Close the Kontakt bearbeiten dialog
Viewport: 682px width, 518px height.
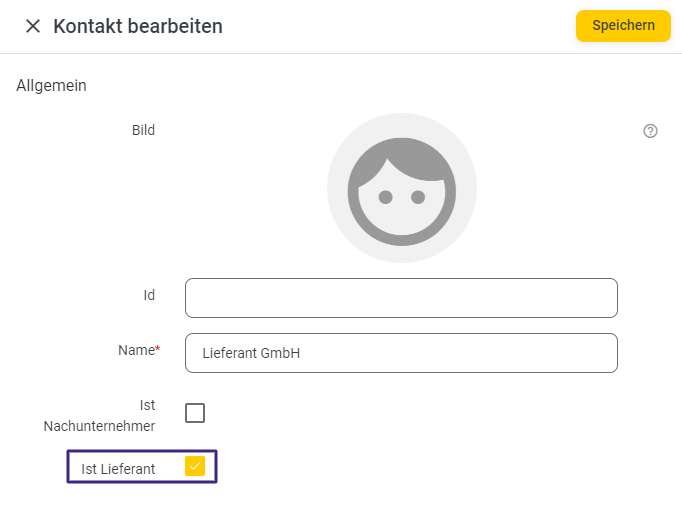(x=33, y=26)
